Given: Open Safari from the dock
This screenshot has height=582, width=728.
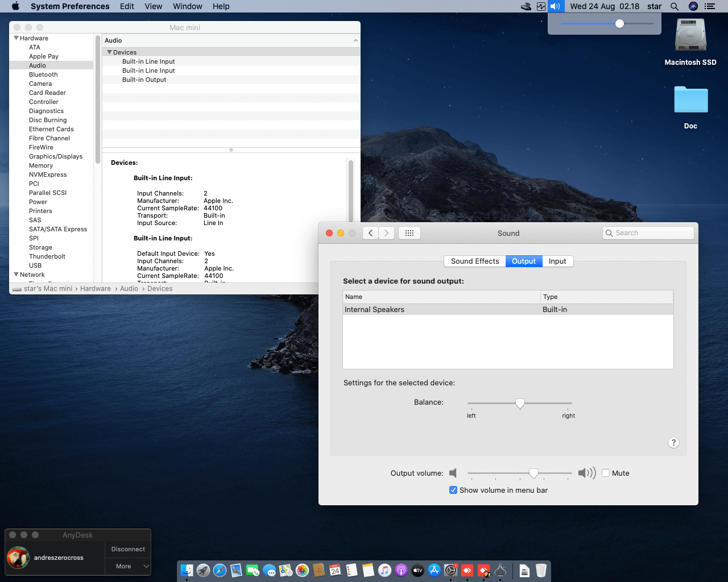Looking at the screenshot, I should tap(220, 570).
